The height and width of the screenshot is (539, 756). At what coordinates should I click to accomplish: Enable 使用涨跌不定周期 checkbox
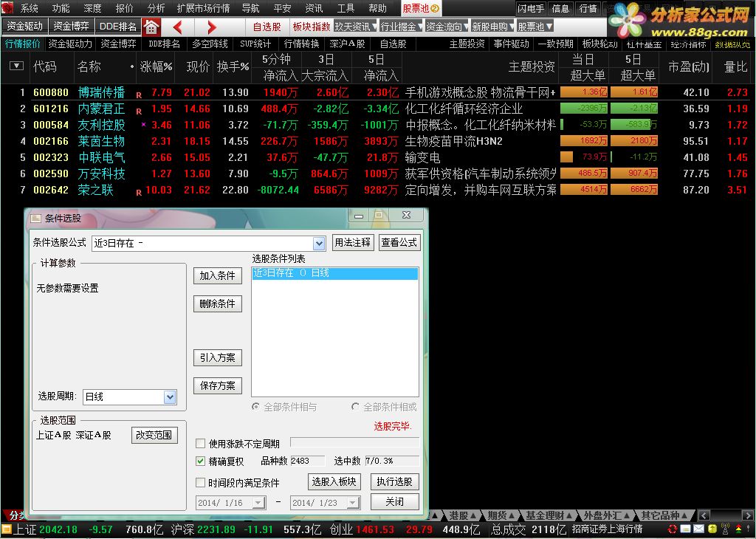pos(201,443)
